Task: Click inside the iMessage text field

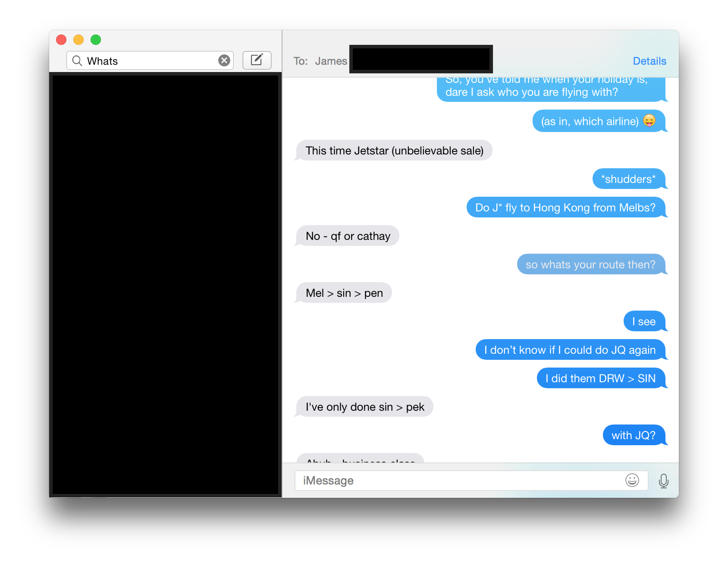Action: point(471,481)
